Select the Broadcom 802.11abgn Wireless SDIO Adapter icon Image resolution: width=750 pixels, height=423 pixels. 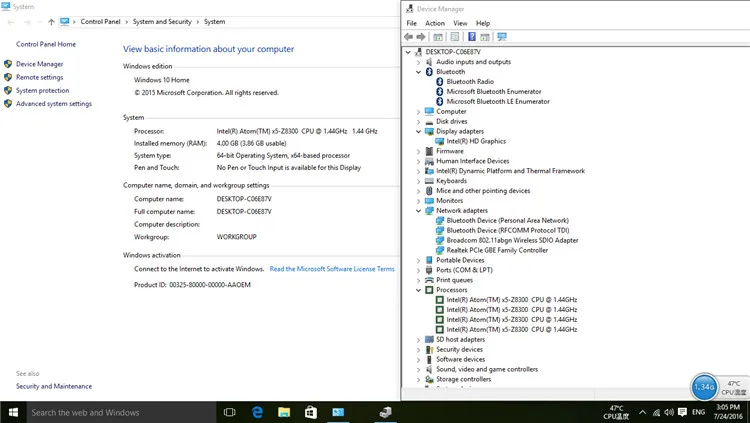pos(440,240)
